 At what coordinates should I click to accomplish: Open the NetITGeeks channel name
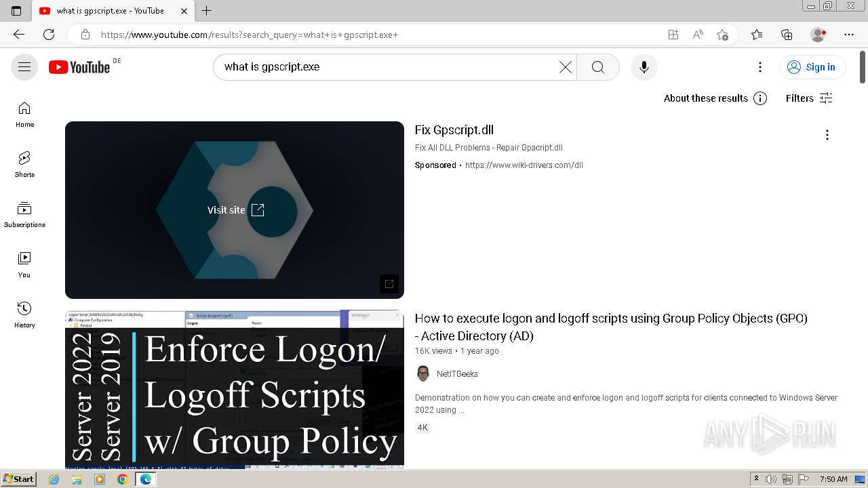tap(457, 374)
